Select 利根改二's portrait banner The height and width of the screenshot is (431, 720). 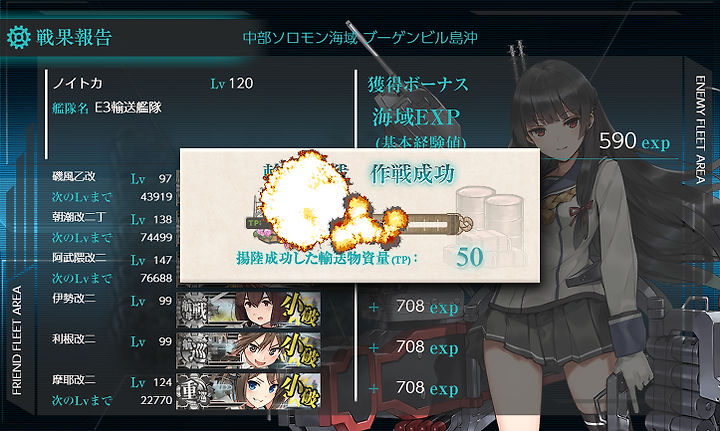(x=248, y=351)
